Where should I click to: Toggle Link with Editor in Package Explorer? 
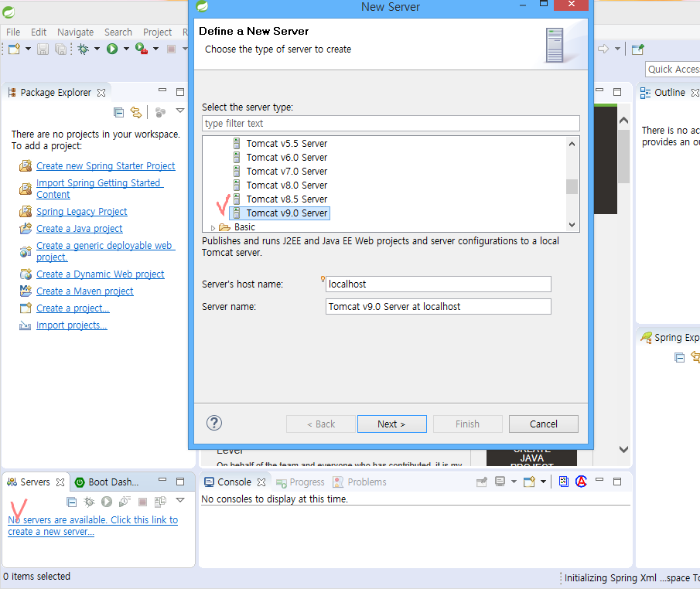click(x=136, y=112)
